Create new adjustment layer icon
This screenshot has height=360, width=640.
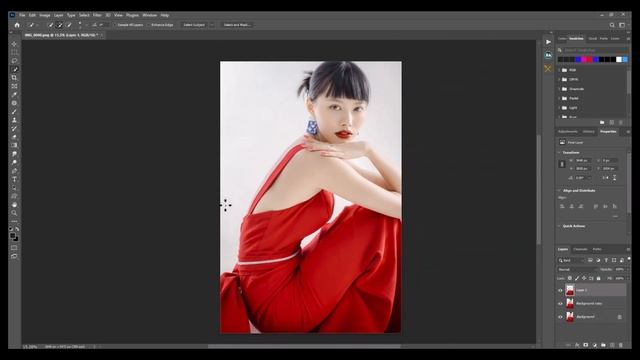coord(595,345)
